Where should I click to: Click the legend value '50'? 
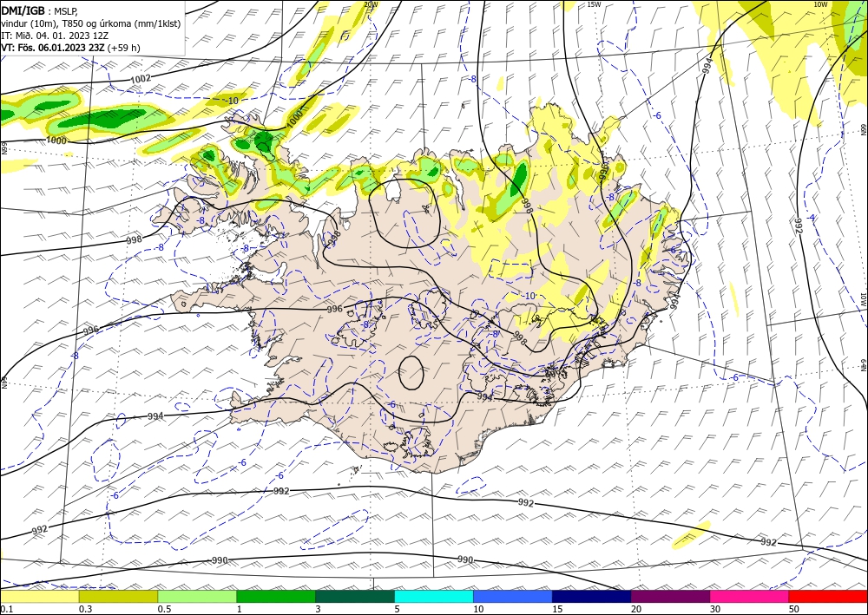tap(794, 609)
